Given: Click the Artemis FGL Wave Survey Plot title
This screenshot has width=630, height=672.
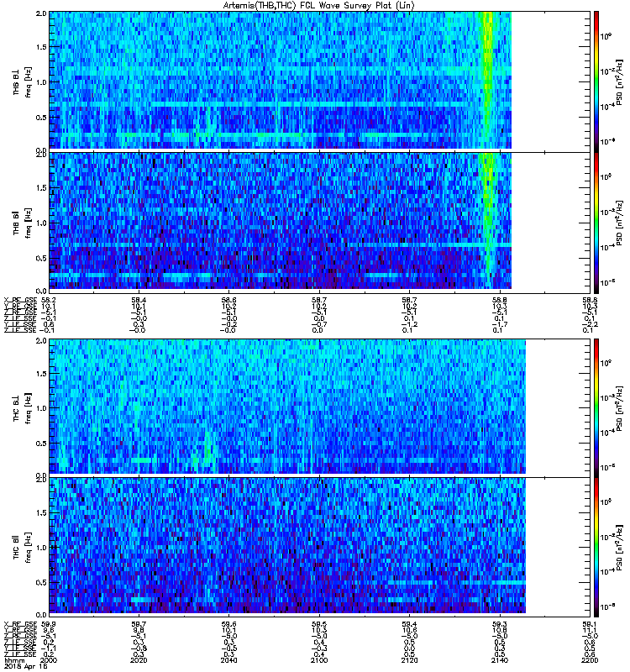Looking at the screenshot, I should click(318, 6).
